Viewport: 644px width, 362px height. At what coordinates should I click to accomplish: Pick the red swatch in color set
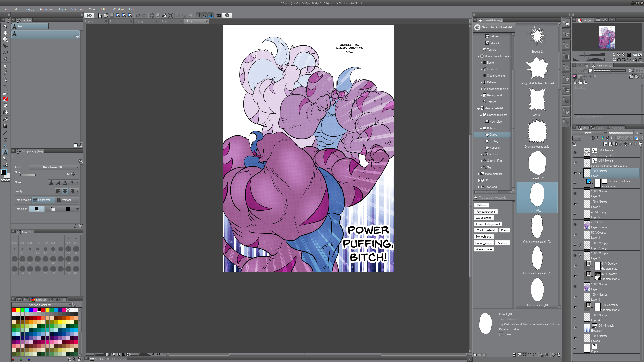click(x=14, y=310)
